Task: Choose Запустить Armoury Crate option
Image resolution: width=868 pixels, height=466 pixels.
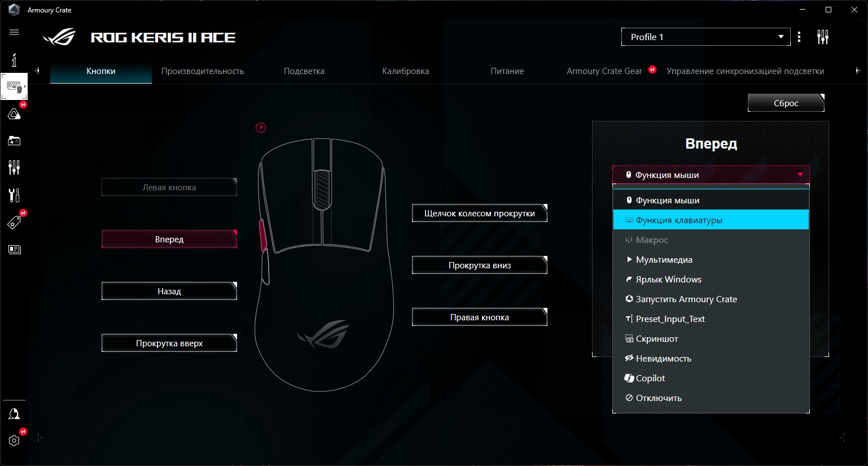Action: tap(711, 299)
